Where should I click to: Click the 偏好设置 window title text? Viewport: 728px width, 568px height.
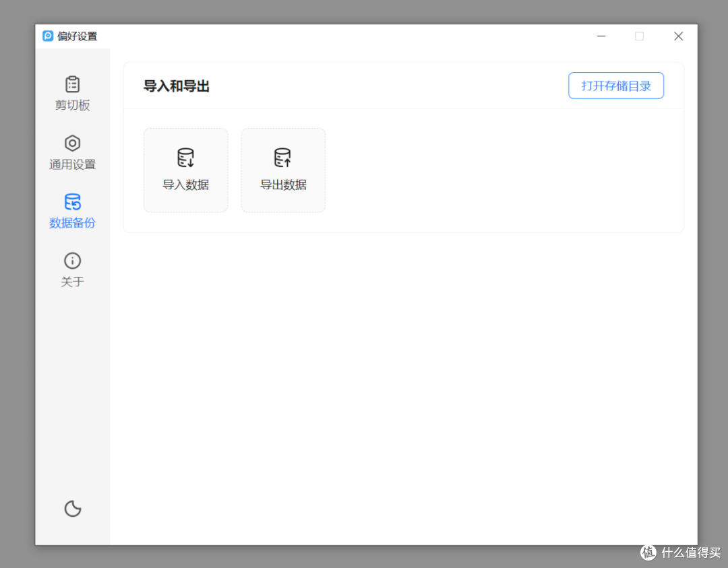click(78, 36)
